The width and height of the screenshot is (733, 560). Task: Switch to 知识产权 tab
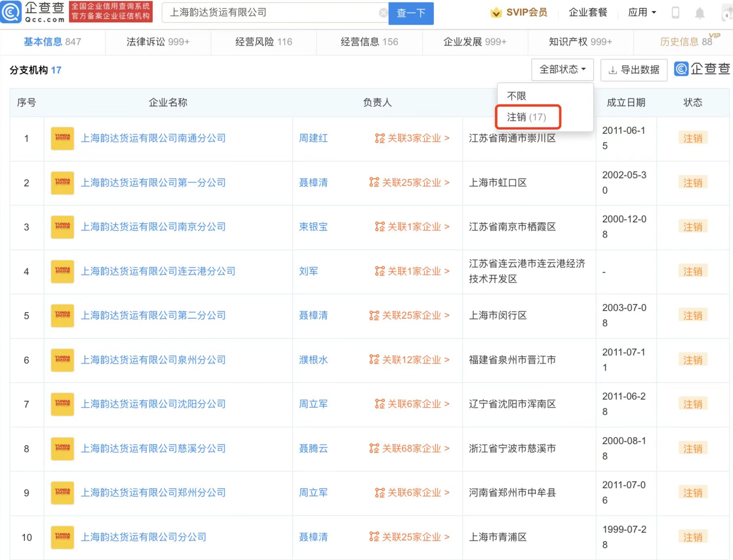[580, 42]
